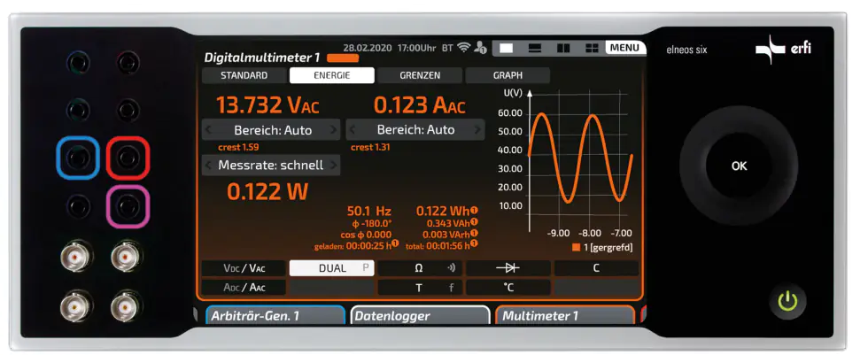868x355 pixels.
Task: Select the diode test mode icon
Action: click(508, 268)
